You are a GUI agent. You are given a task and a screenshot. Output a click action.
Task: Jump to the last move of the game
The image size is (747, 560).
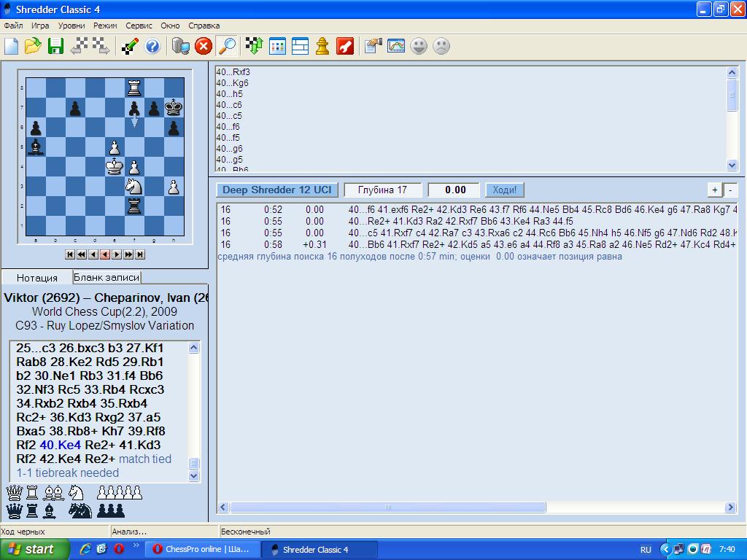point(140,254)
